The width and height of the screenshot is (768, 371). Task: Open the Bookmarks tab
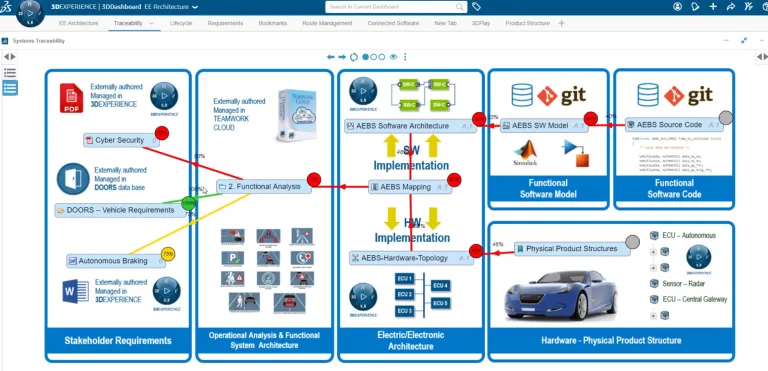(x=273, y=23)
